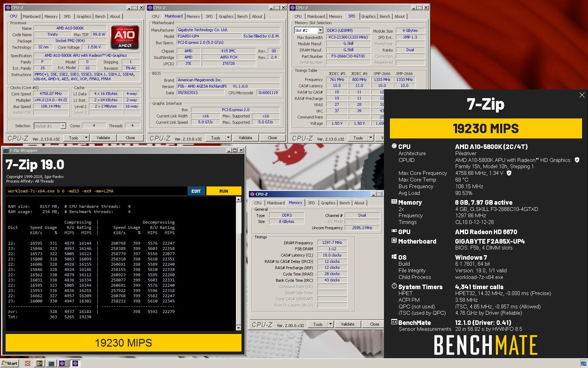Expand Tools arrow in CPU-Z CPU window
Image resolution: width=588 pixels, height=368 pixels.
[x=86, y=138]
